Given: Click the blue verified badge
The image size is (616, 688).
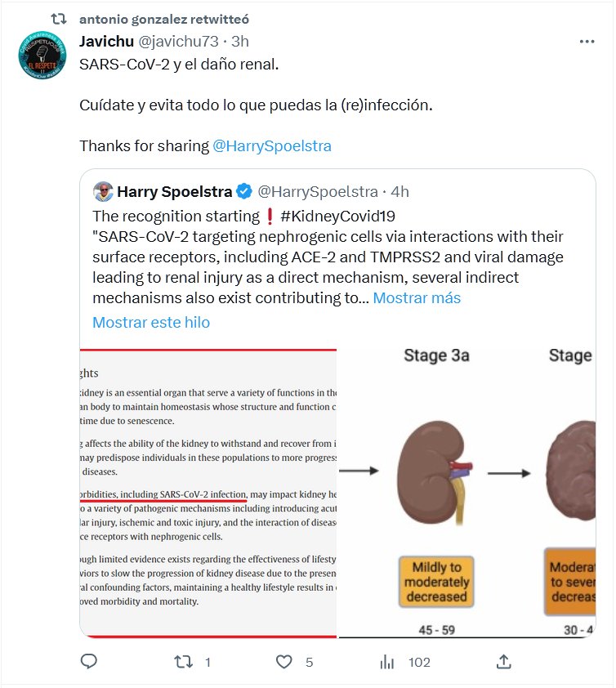Looking at the screenshot, I should [244, 192].
